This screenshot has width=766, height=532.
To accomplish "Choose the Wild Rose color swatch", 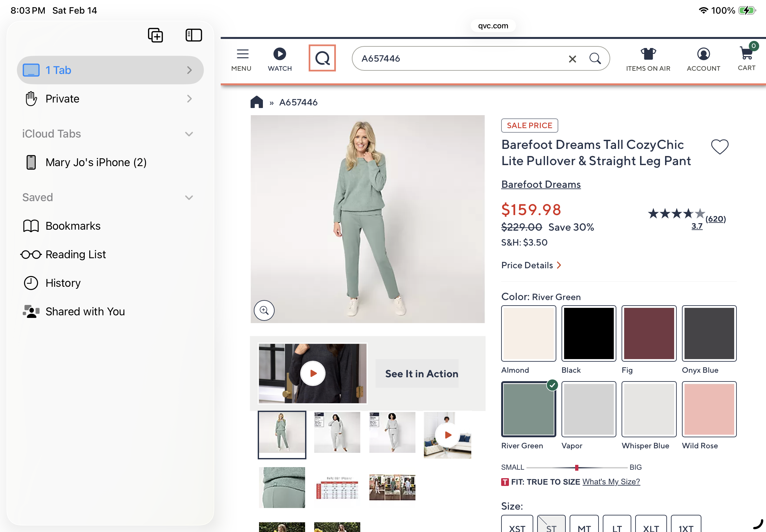I will pos(709,409).
